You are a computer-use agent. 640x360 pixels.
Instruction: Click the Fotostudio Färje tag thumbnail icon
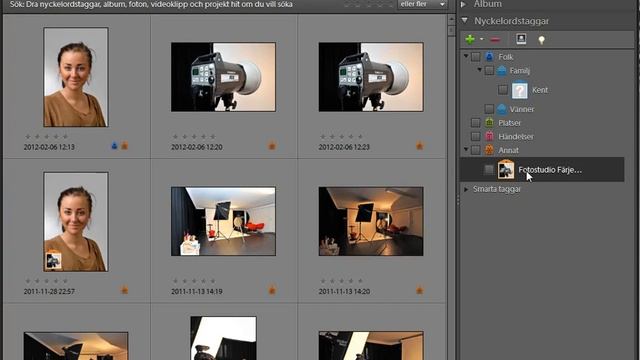point(506,169)
